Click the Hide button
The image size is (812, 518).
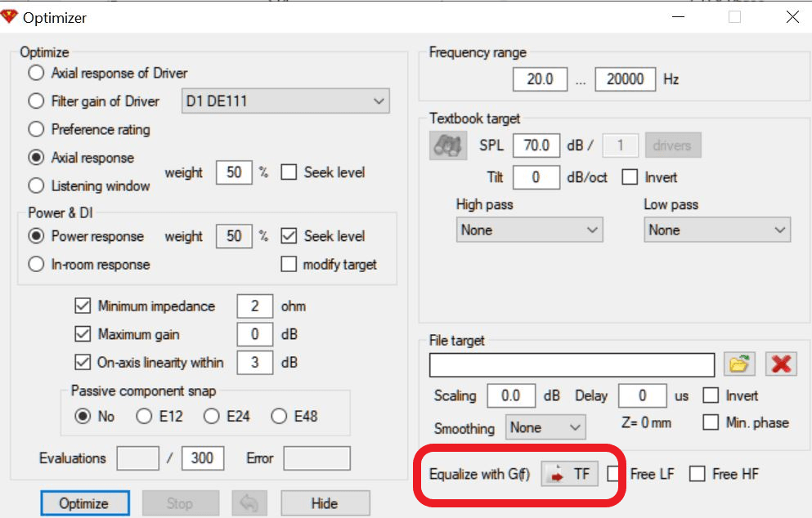point(325,503)
